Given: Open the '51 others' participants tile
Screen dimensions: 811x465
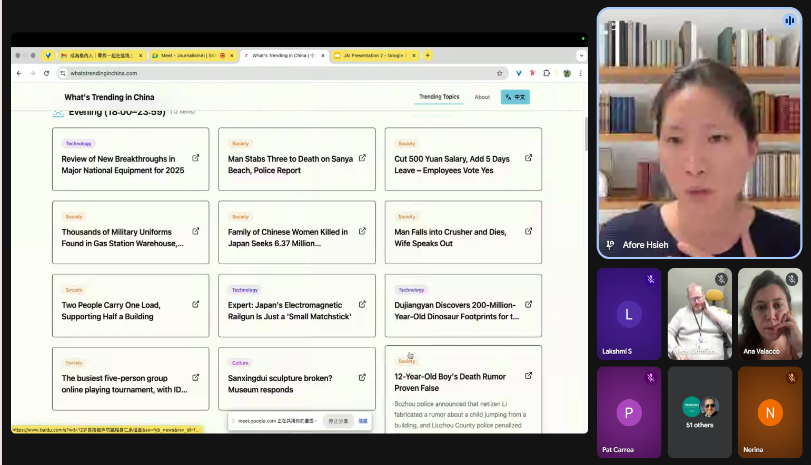Looking at the screenshot, I should [x=699, y=412].
